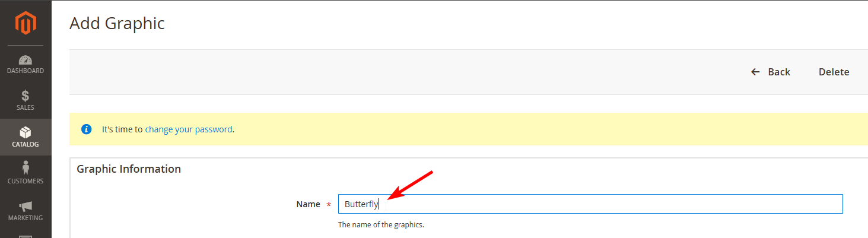Open the CUSTOMERS menu label
868x238 pixels.
tap(26, 181)
